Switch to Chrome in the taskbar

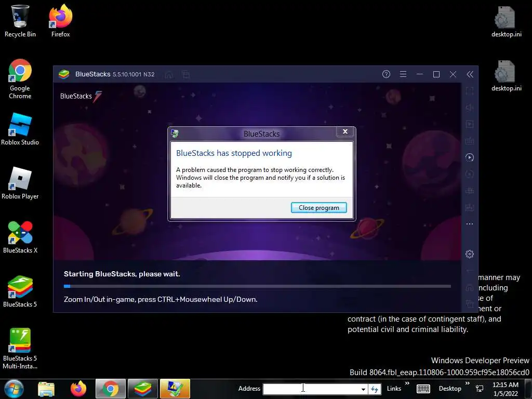111,389
